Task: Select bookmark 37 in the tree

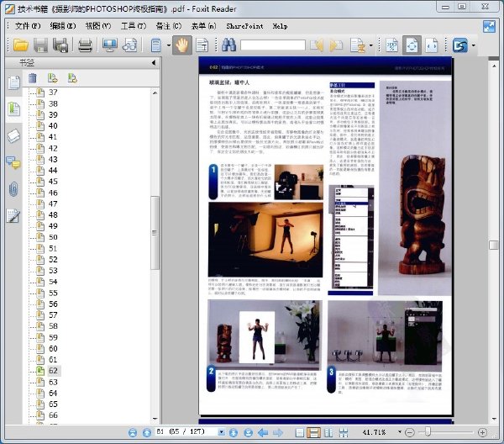Action: 53,92
